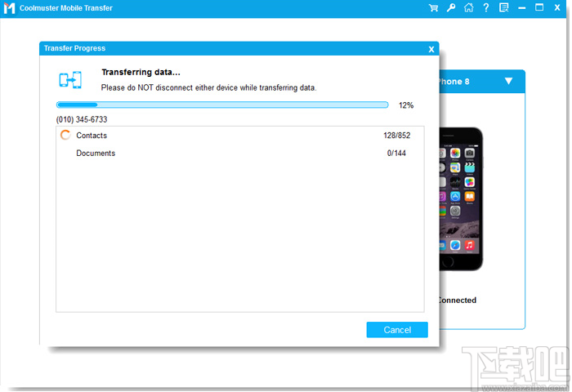Close the Coolmuster Mobile Transfer window
Image resolution: width=572 pixels, height=392 pixels.
(557, 7)
